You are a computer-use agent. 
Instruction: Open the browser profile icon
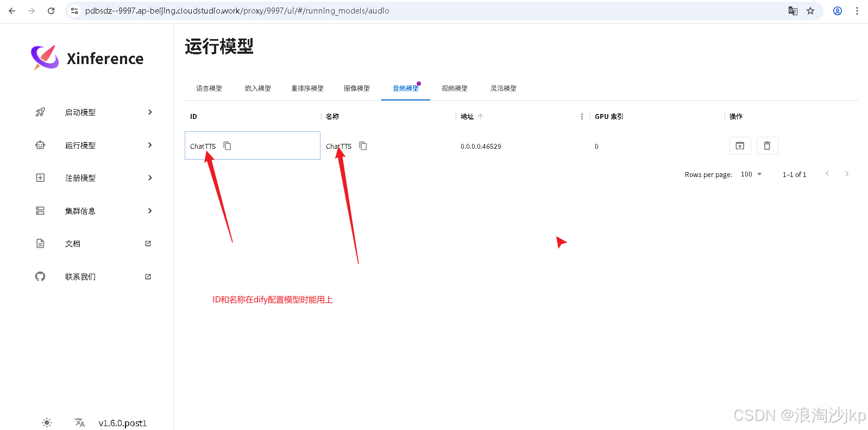pos(838,11)
